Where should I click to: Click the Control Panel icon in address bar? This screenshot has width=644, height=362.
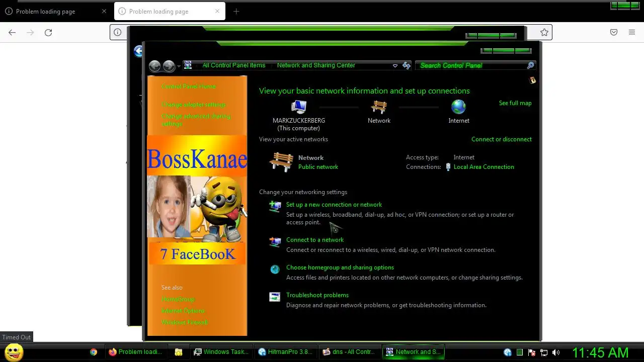tap(188, 65)
